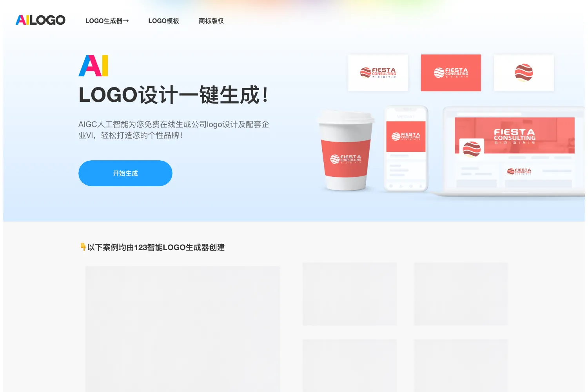Click the 开始生成 button
Image resolution: width=588 pixels, height=392 pixels.
(125, 173)
